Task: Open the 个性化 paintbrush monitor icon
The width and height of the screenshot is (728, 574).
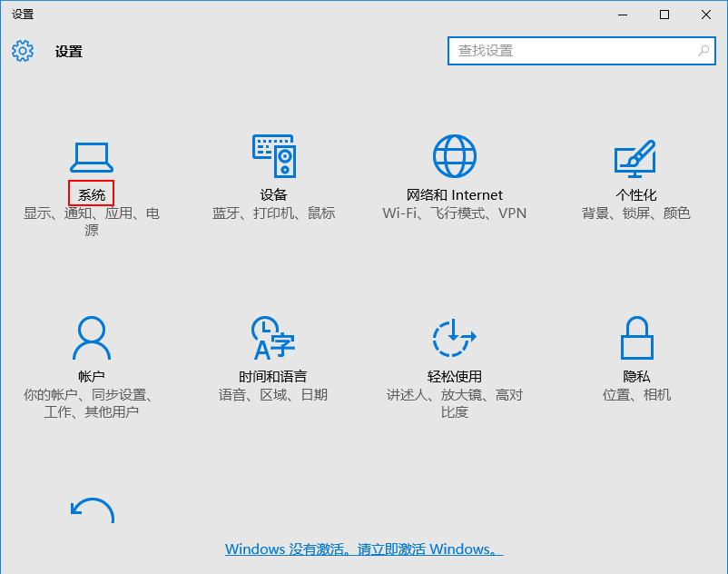Action: pos(635,158)
